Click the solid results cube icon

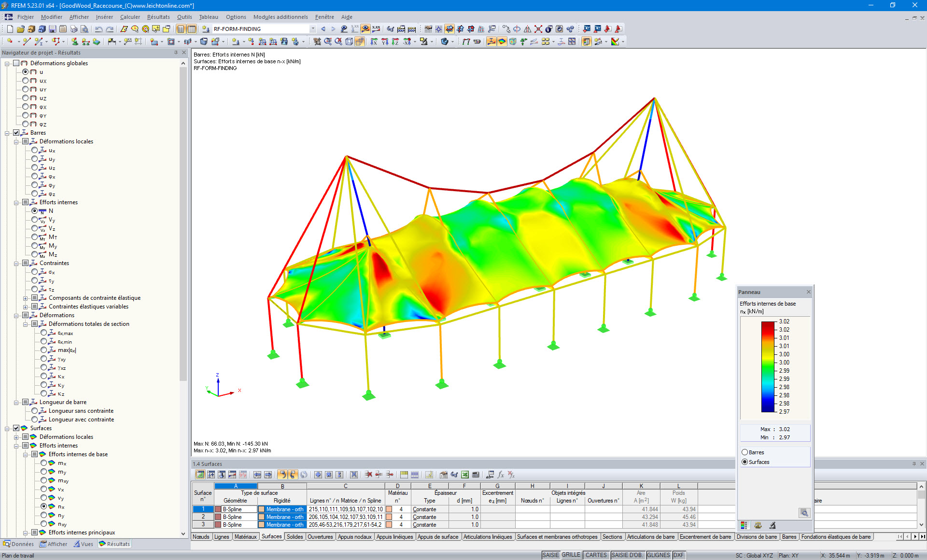click(x=513, y=42)
